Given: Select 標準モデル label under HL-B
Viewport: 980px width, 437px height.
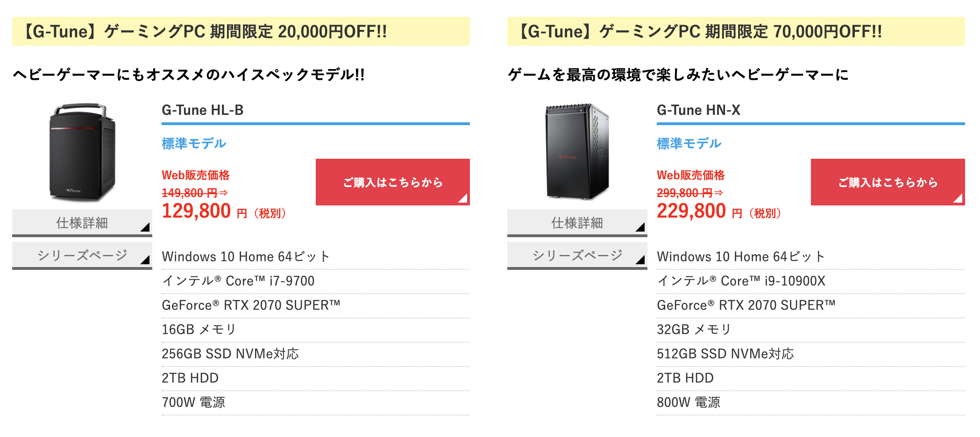Looking at the screenshot, I should pyautogui.click(x=194, y=143).
